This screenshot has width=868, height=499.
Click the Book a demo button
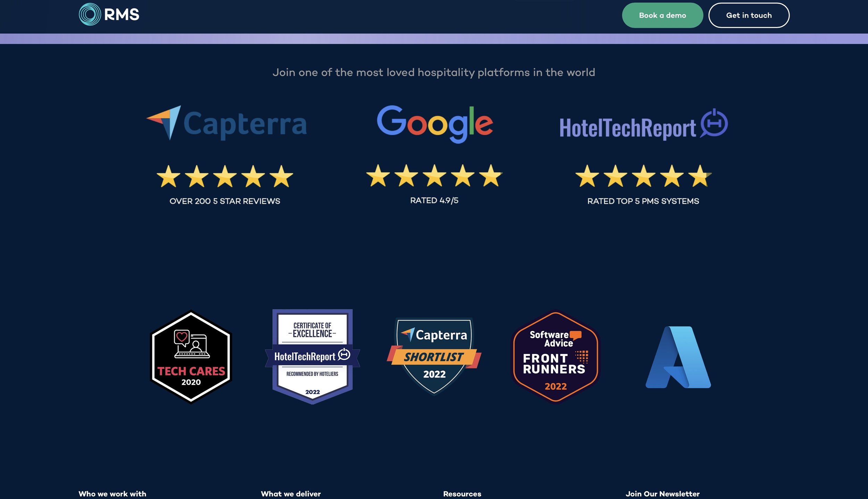tap(662, 15)
